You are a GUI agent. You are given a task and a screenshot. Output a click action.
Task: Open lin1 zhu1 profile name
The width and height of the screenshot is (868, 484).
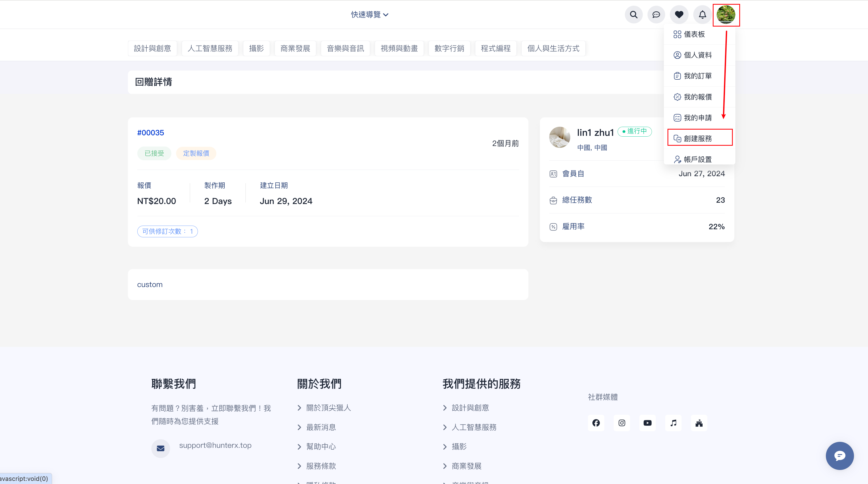(595, 132)
